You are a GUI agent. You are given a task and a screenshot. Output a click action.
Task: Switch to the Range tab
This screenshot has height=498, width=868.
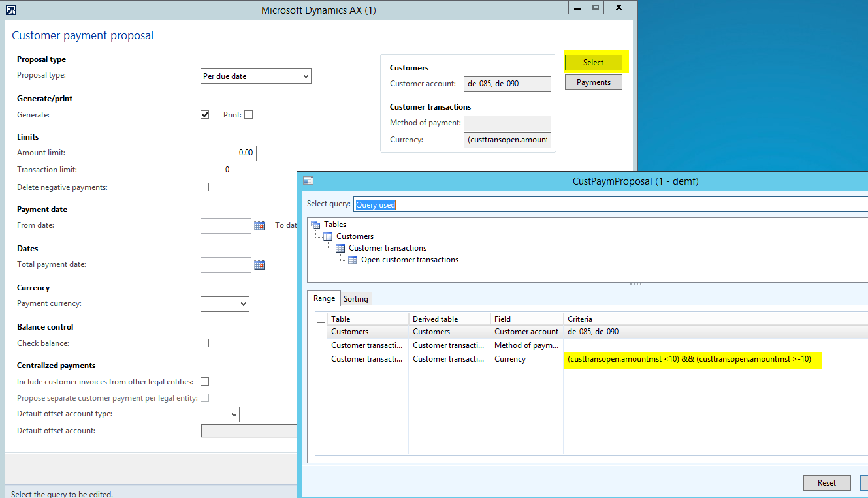324,298
